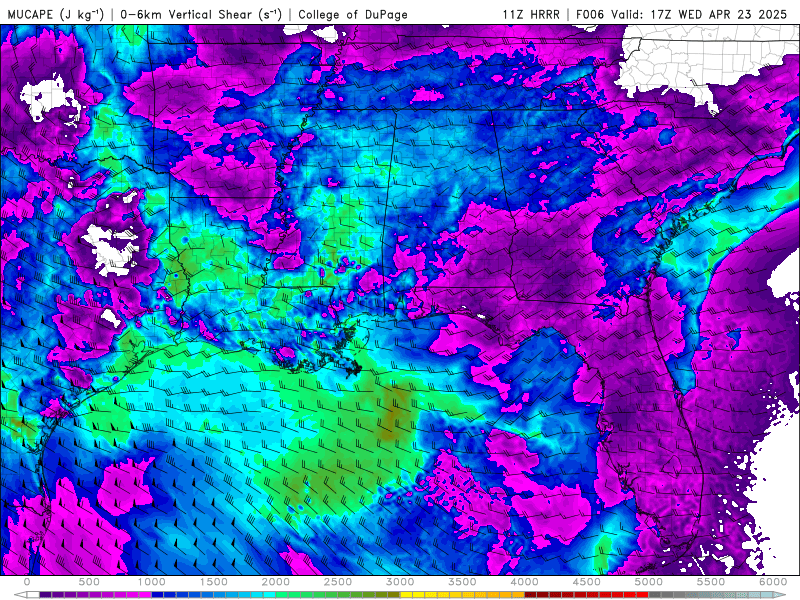Click the 5500 label on the color scale
The width and height of the screenshot is (800, 600).
tap(711, 582)
